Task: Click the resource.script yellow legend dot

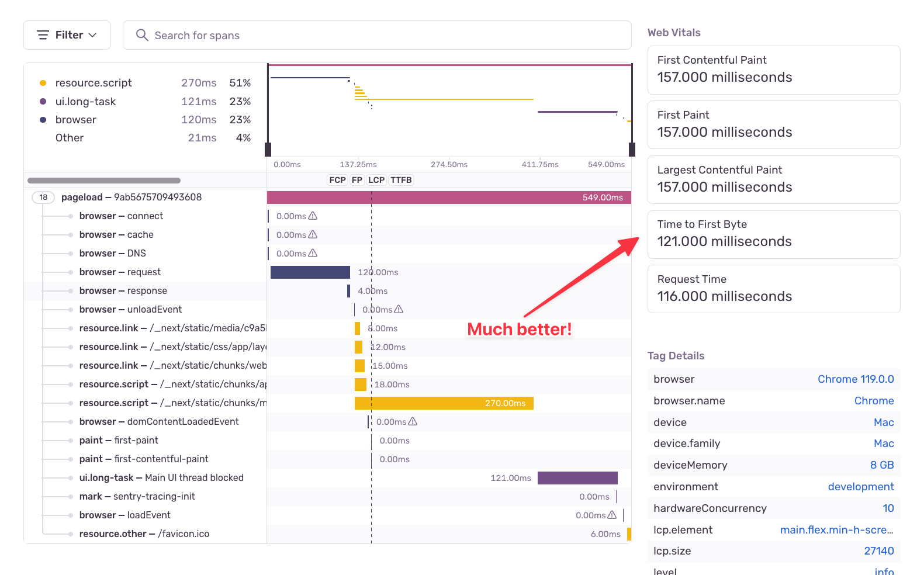Action: pyautogui.click(x=43, y=83)
